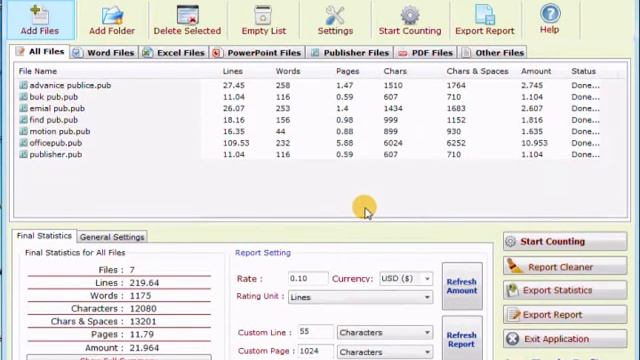Select the officepub.pub file name
Image resolution: width=640 pixels, height=360 pixels.
click(x=56, y=143)
